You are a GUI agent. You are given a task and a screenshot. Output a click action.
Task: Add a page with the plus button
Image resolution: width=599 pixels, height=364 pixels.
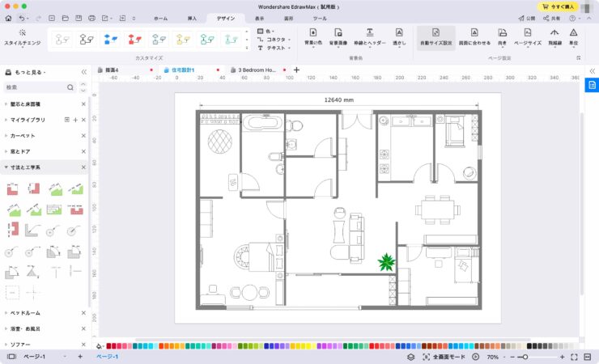click(x=80, y=357)
